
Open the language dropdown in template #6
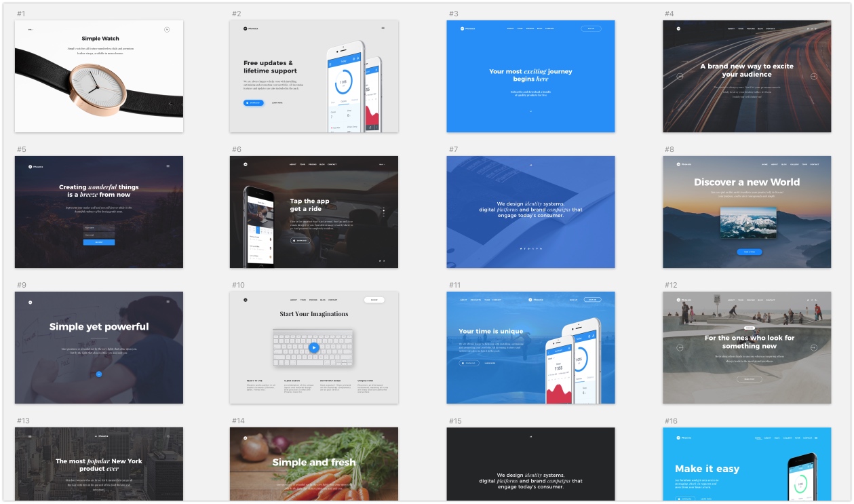[x=382, y=164]
